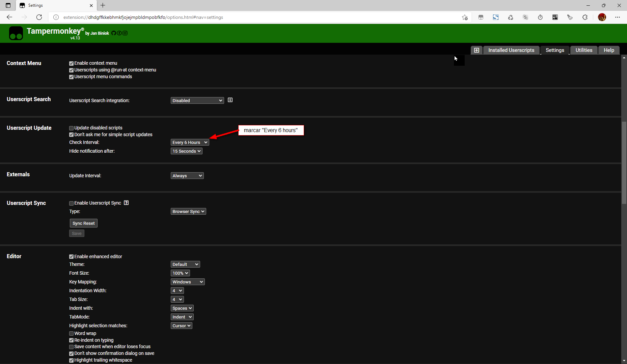Open the gray S extension icon
This screenshot has height=364, width=627.
pos(525,17)
